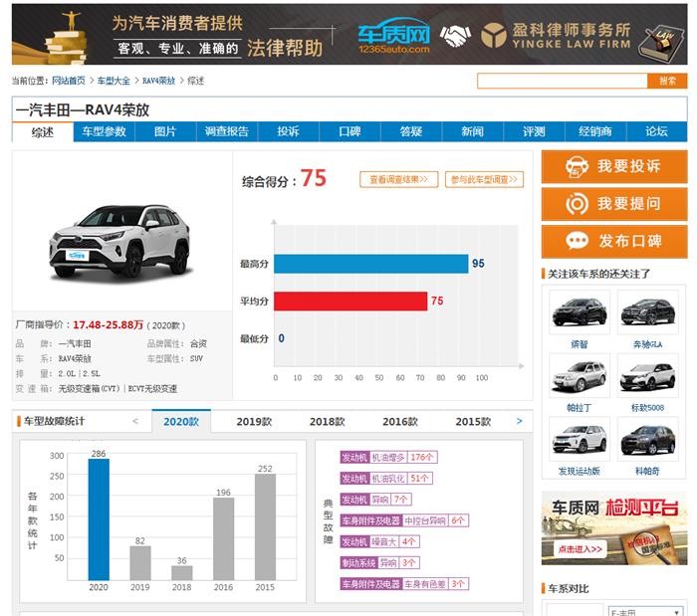Screen dimensions: 697x616
Task: Click the 制动系统 异响 3个 fault tag
Action: [380, 562]
